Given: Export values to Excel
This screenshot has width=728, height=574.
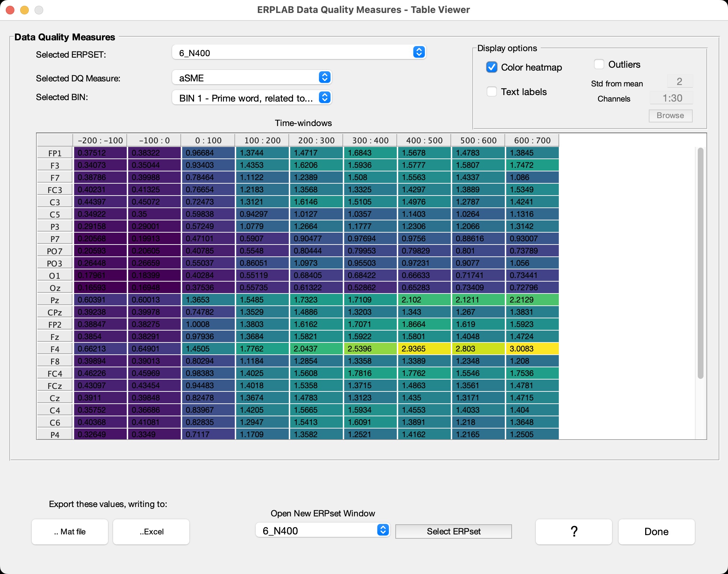Looking at the screenshot, I should pos(151,532).
